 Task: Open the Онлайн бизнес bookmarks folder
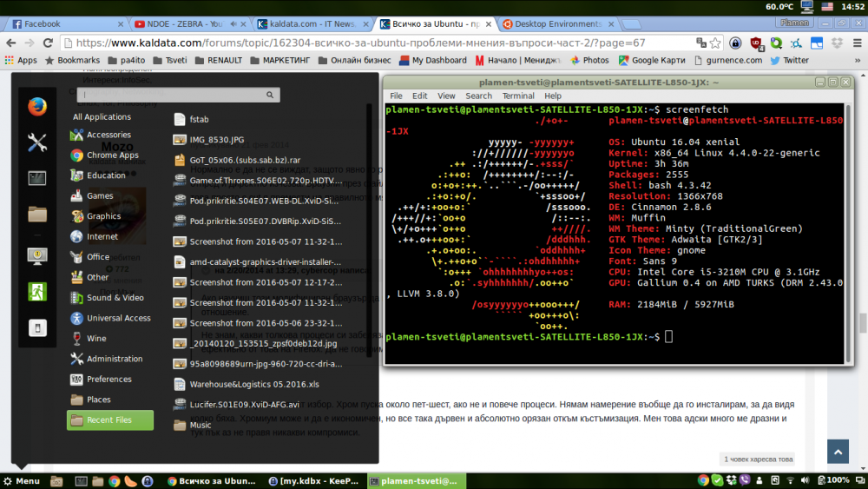pyautogui.click(x=355, y=60)
